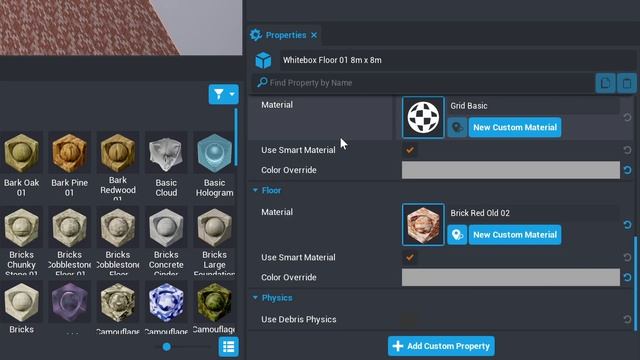Viewport: 640px width, 360px height.
Task: Open the first Color Override swatch
Action: (511, 170)
